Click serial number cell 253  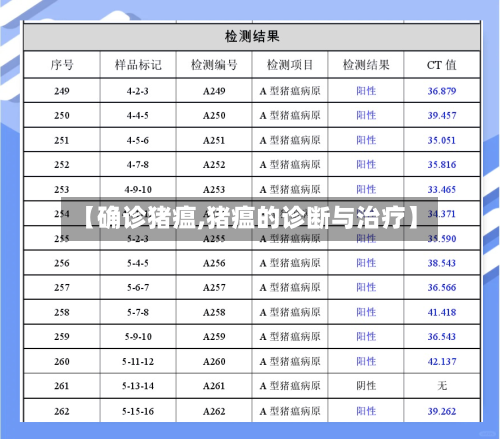[62, 189]
